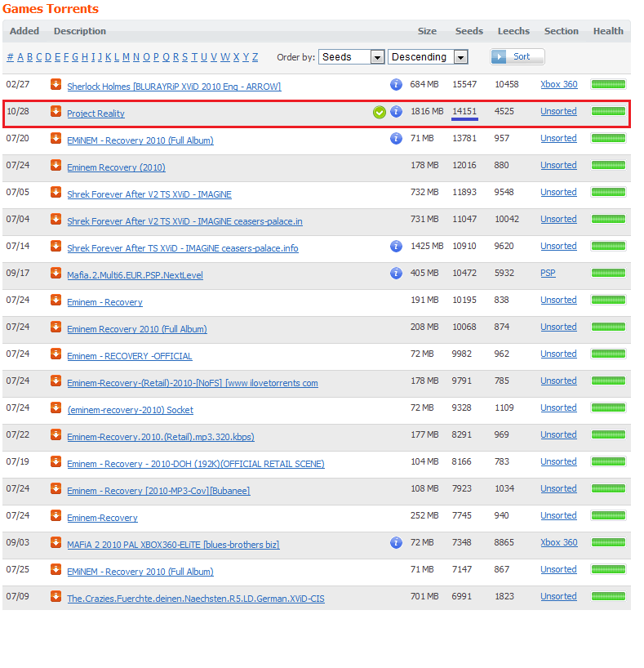Click the health bar of Project Reality
Viewport: 644px width, 668px height.
point(608,112)
